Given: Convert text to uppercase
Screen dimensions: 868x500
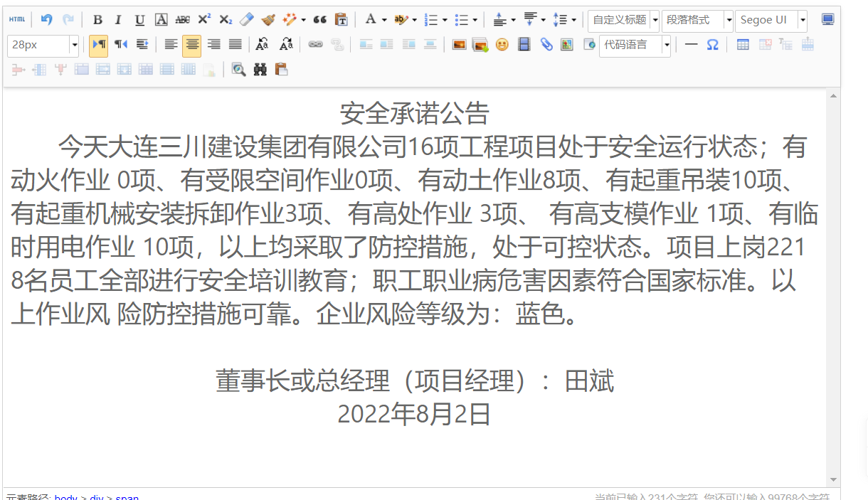Looking at the screenshot, I should click(x=263, y=45).
